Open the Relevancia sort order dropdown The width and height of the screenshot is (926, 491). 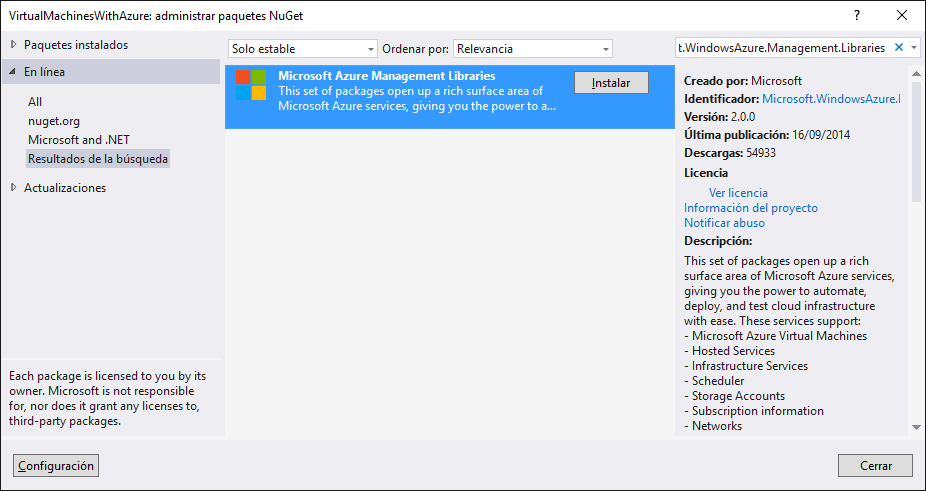click(532, 48)
